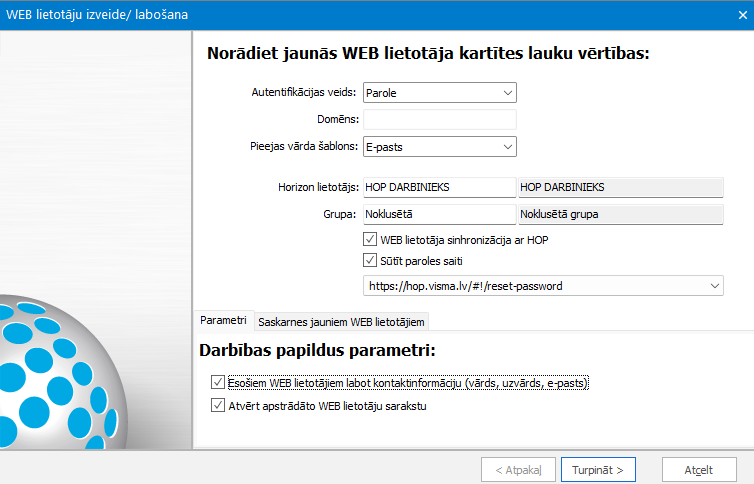Click the Horizon lietotājs HOP DARBINIEKS field
This screenshot has width=754, height=484.
440,187
